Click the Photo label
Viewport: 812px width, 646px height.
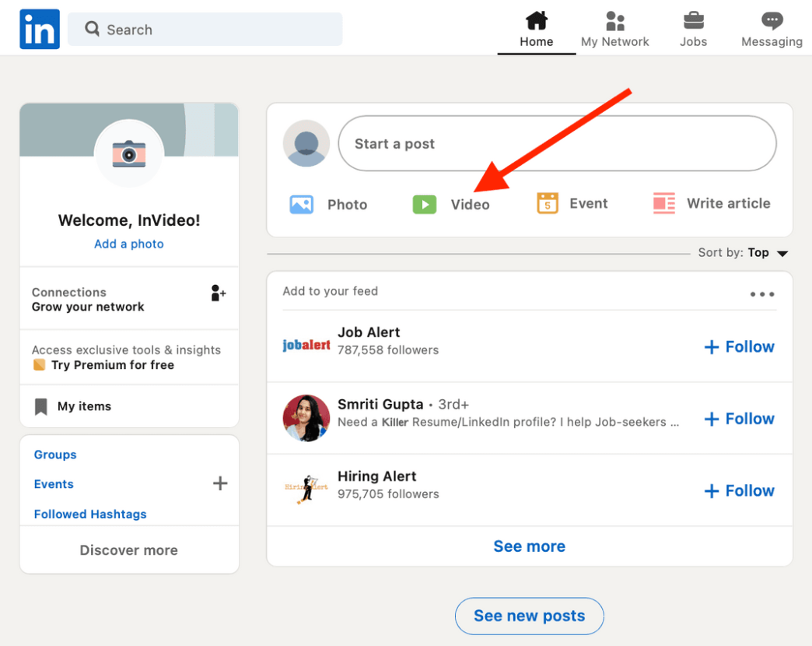[347, 205]
